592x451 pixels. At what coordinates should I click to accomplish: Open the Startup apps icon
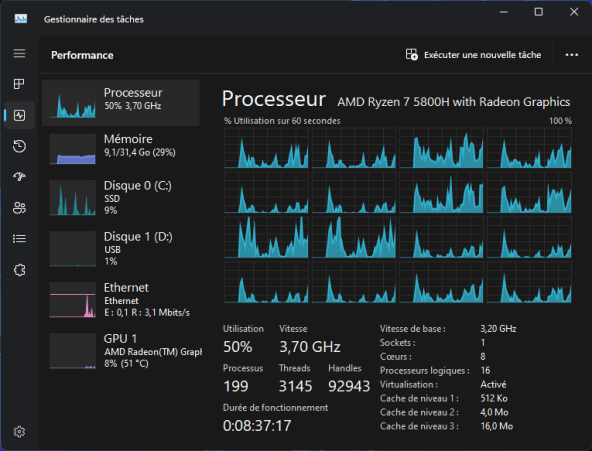pyautogui.click(x=19, y=177)
